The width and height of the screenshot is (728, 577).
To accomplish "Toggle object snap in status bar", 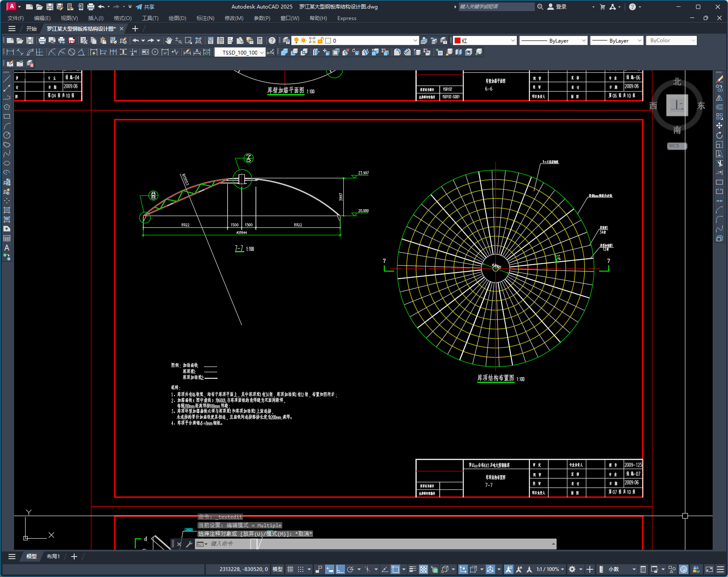I will point(395,569).
